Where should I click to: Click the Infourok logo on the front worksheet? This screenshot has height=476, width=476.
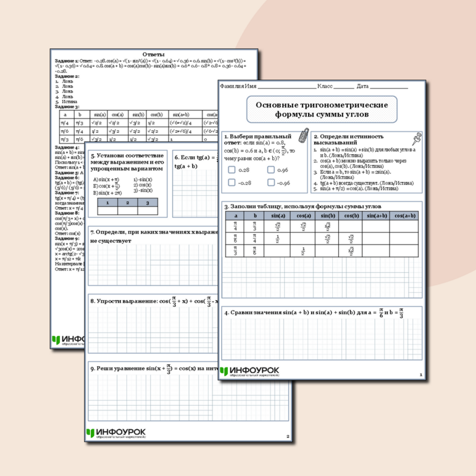tap(249, 370)
